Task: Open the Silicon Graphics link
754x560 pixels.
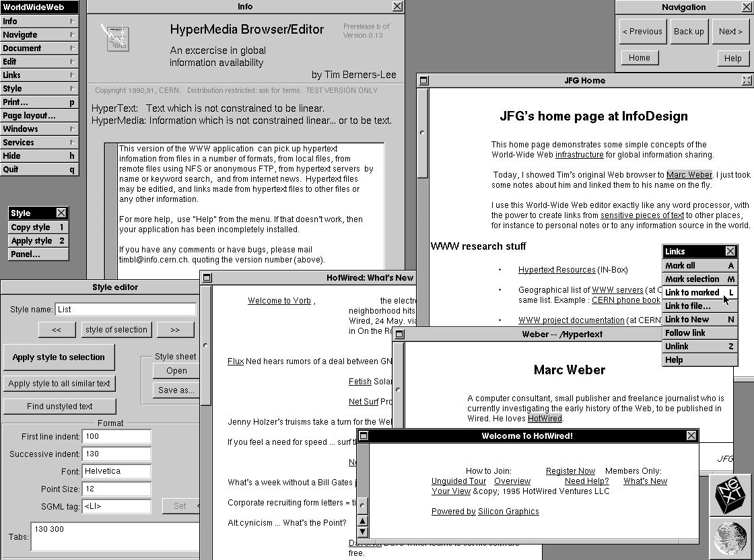Action: pyautogui.click(x=508, y=512)
